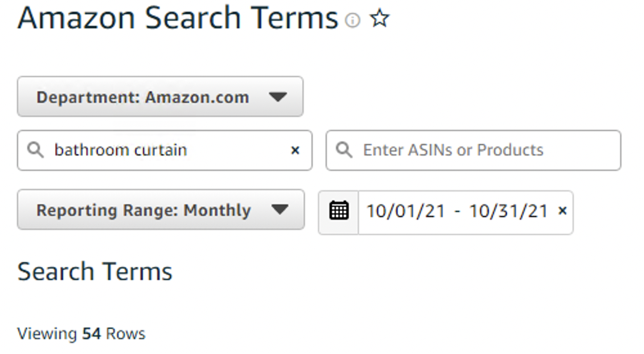
Task: Click the start date 10/01/21
Action: (406, 211)
